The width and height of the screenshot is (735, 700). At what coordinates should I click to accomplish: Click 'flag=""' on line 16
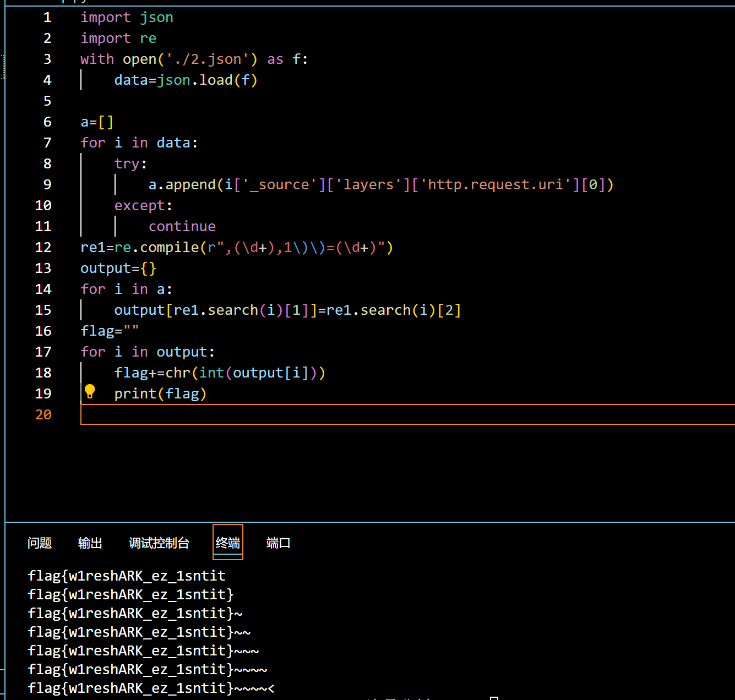[110, 331]
